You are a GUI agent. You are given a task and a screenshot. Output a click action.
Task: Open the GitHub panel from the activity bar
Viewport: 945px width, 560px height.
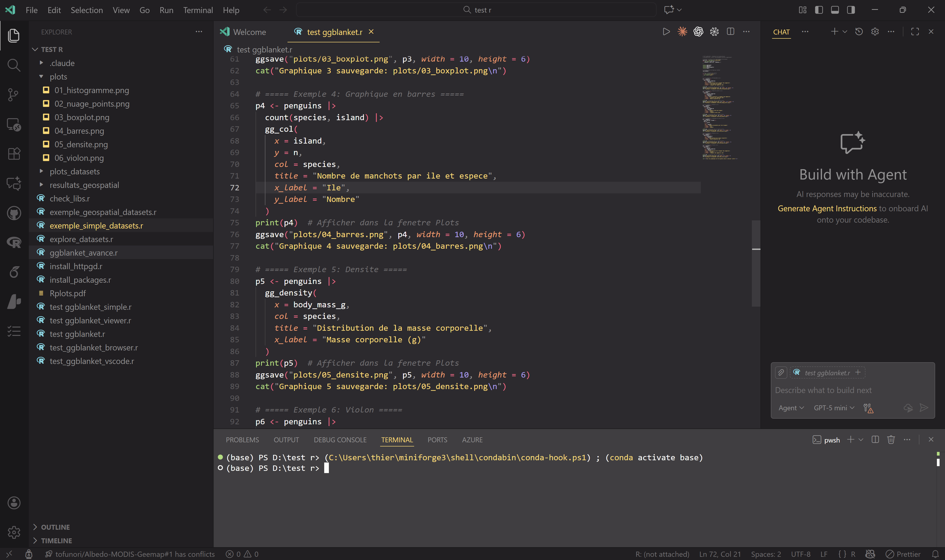(14, 213)
